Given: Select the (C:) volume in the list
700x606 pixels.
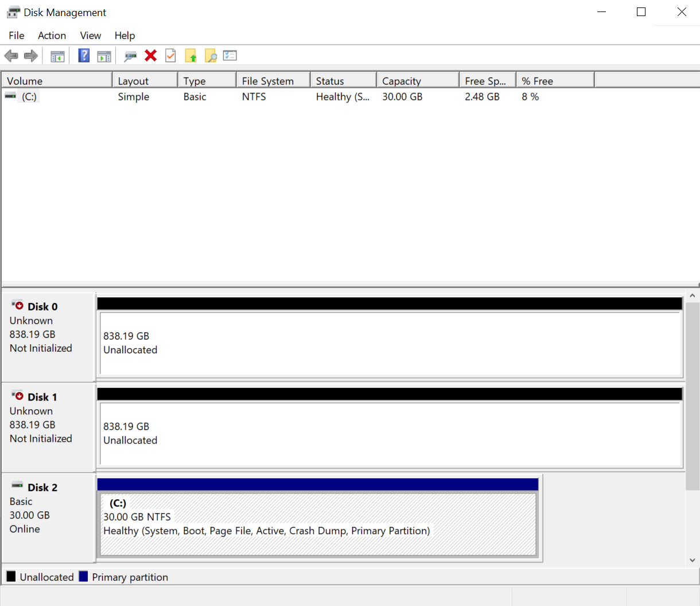Looking at the screenshot, I should [x=29, y=96].
